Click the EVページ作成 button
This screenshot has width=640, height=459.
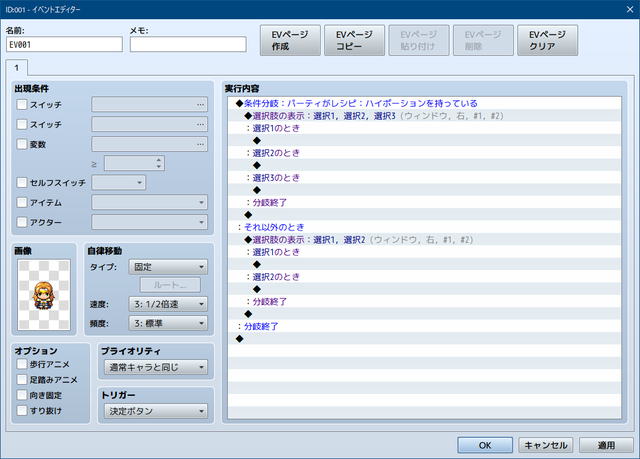click(290, 40)
